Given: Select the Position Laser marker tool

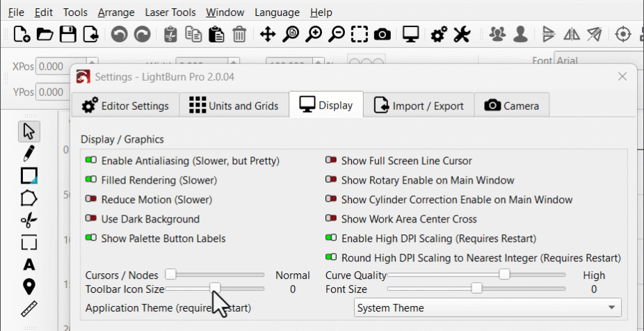Looking at the screenshot, I should [x=29, y=286].
